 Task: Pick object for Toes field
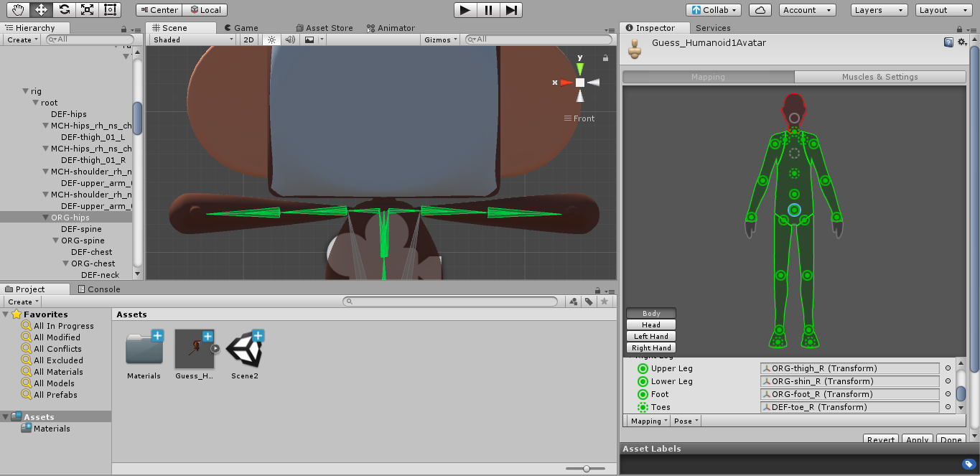pyautogui.click(x=948, y=407)
